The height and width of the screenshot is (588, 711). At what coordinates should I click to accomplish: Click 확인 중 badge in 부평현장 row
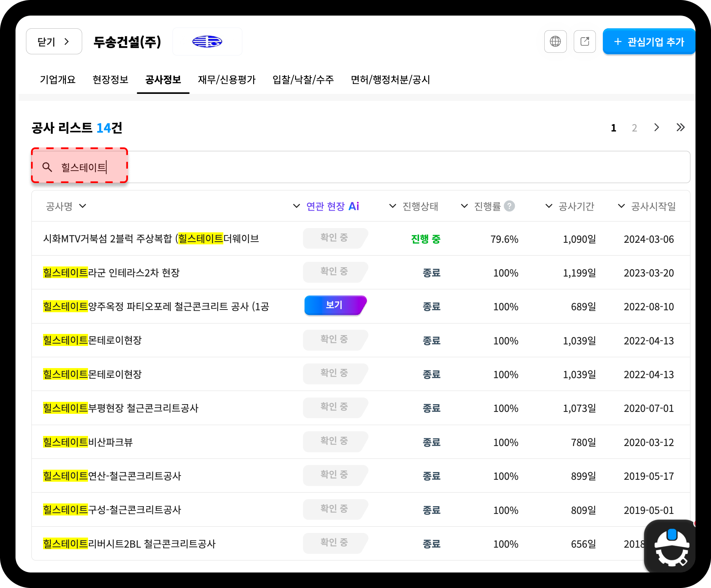click(335, 407)
